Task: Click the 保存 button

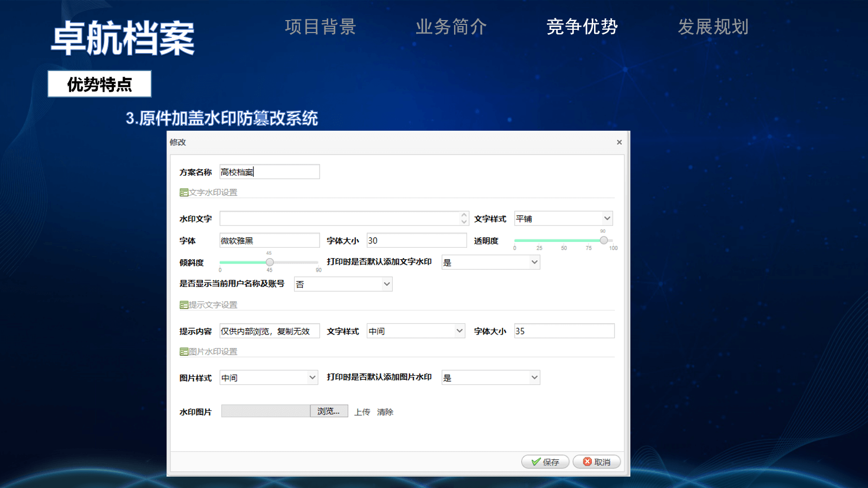Action: tap(545, 461)
